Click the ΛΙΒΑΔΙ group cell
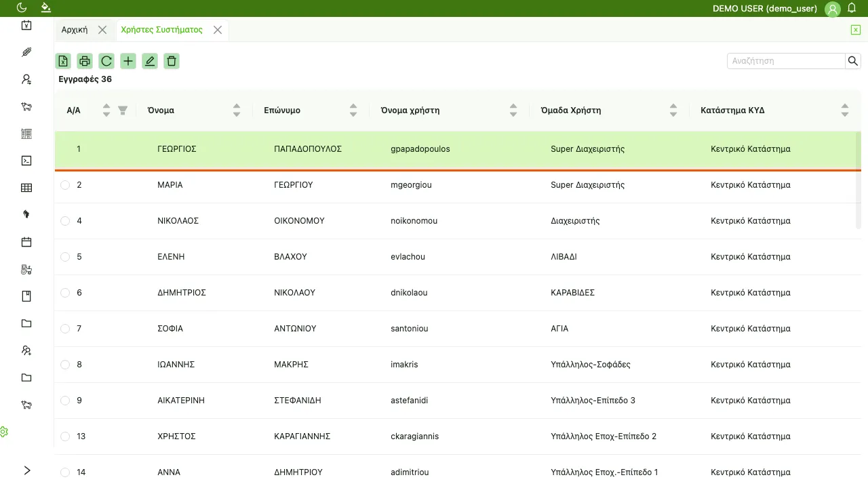The width and height of the screenshot is (868, 488). pyautogui.click(x=564, y=257)
